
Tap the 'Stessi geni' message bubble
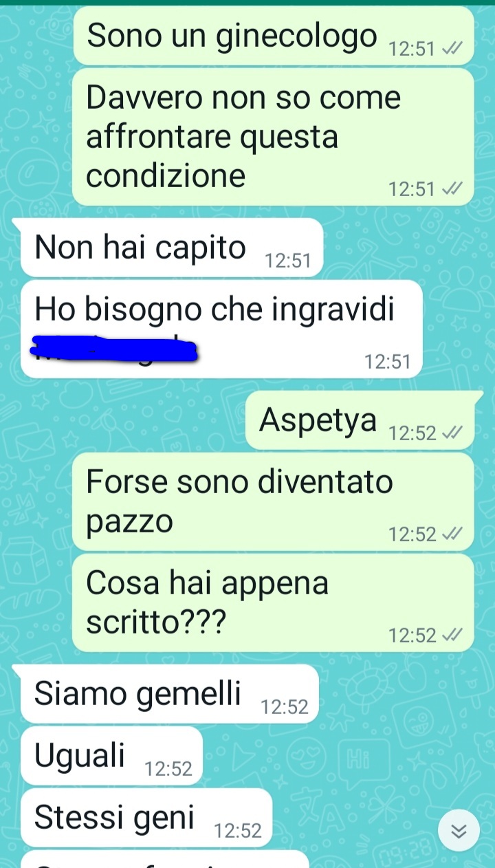point(146,818)
